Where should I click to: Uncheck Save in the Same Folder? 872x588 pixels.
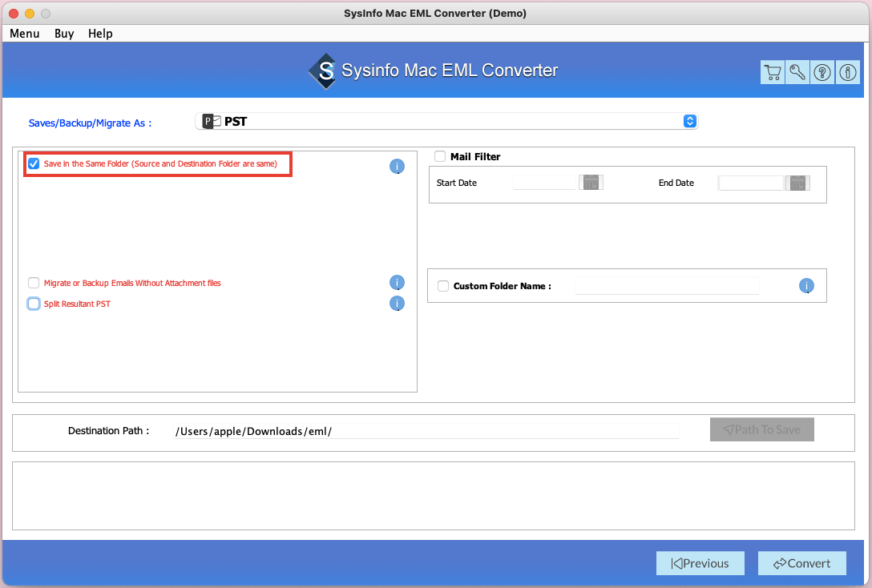(x=34, y=163)
